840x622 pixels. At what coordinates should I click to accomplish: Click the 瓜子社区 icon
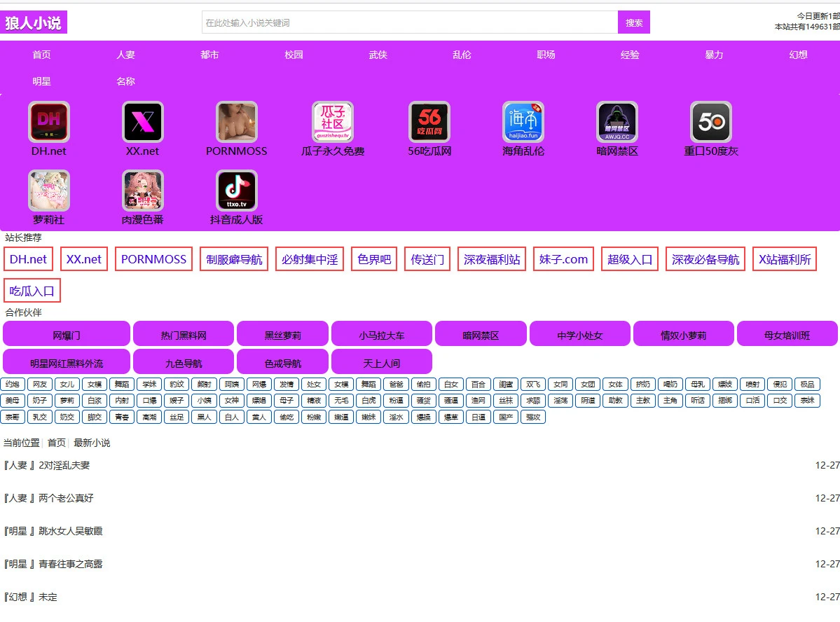[333, 123]
